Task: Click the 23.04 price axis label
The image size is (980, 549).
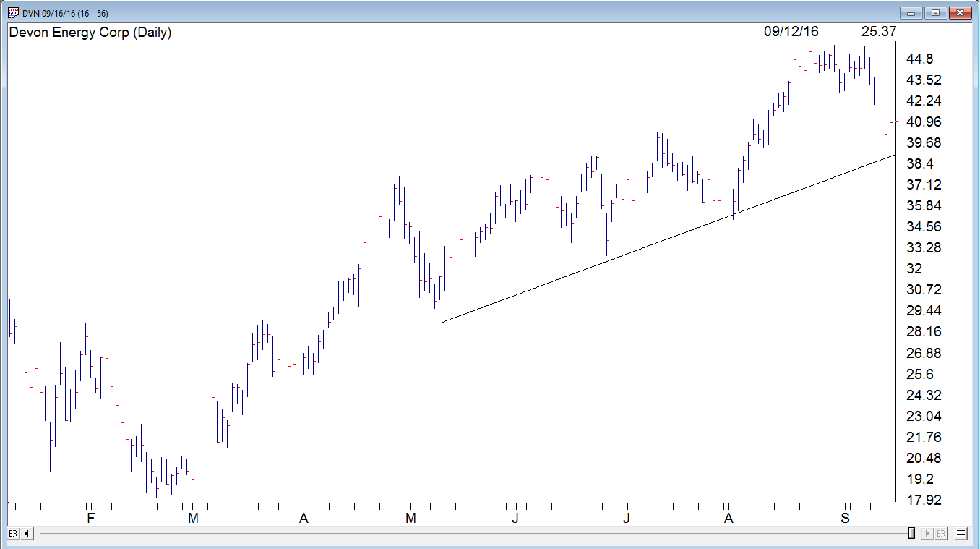Action: pos(923,416)
